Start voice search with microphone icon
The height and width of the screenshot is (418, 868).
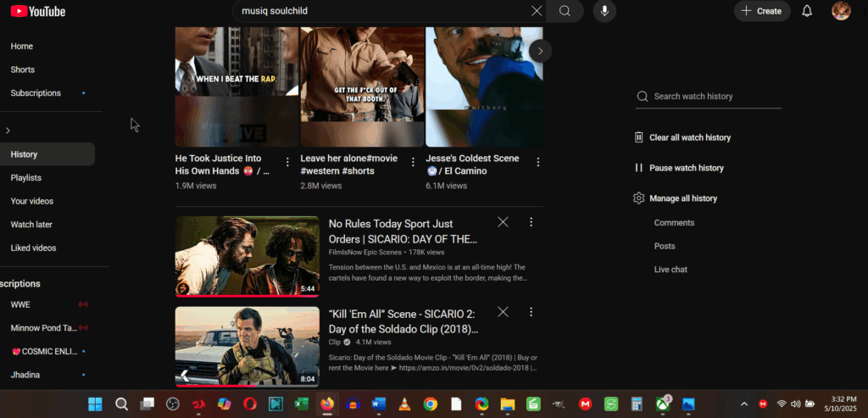point(604,11)
